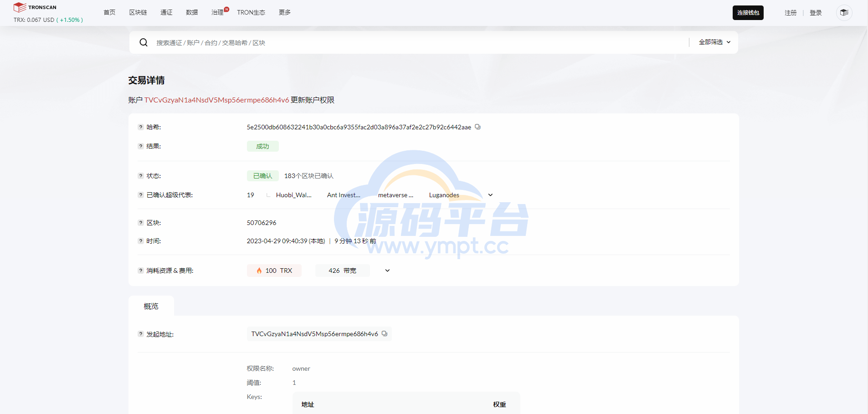Viewport: 868px width, 414px height.
Task: Open account address link in the heading
Action: point(216,100)
